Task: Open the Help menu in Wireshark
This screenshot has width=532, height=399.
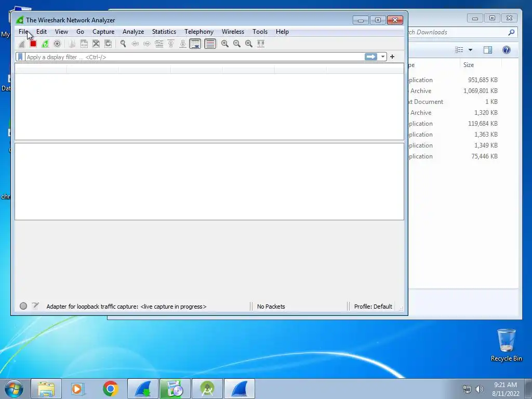Action: point(282,32)
